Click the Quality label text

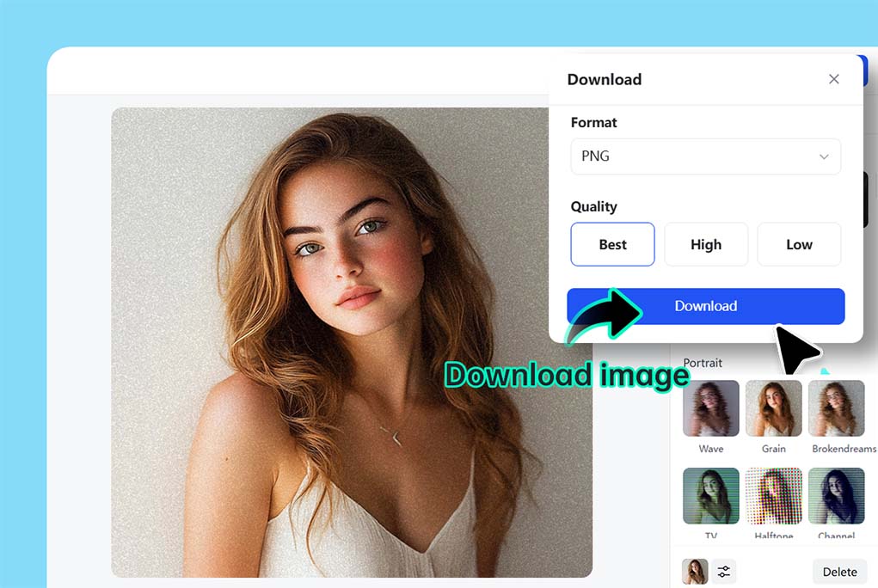[593, 206]
